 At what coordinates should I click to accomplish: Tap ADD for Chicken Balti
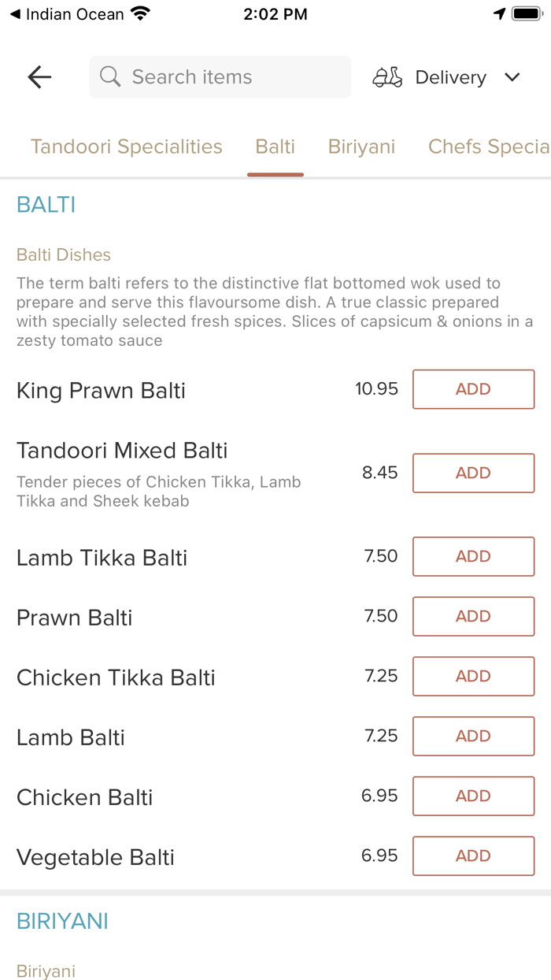[473, 796]
